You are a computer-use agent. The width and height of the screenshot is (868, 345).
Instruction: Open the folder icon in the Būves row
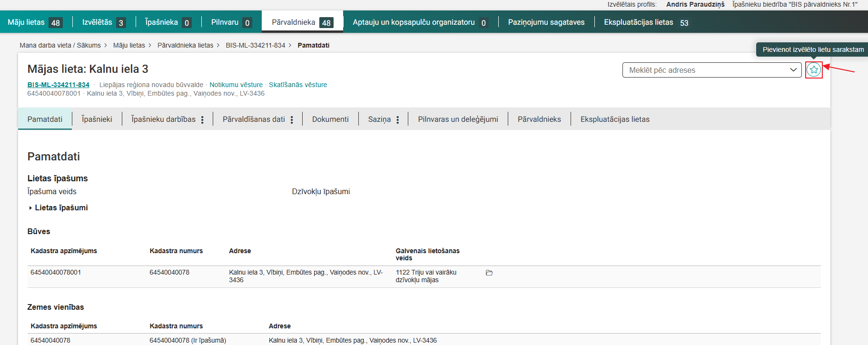[x=489, y=273]
